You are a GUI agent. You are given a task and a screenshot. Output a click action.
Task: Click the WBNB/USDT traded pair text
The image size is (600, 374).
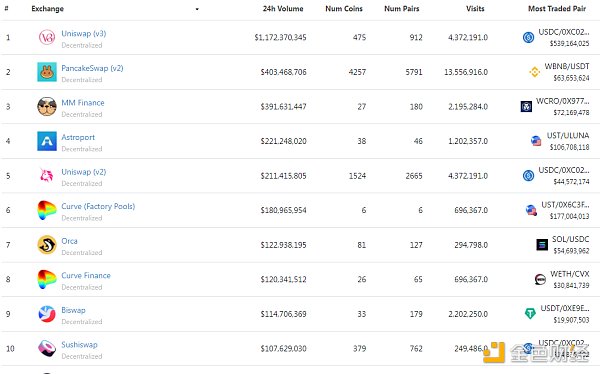click(x=567, y=66)
